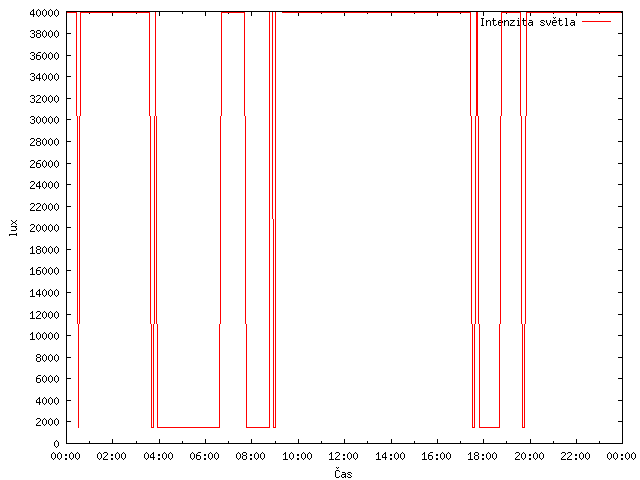Click the y-axis value 2000
This screenshot has height=480, width=640.
tap(47, 422)
